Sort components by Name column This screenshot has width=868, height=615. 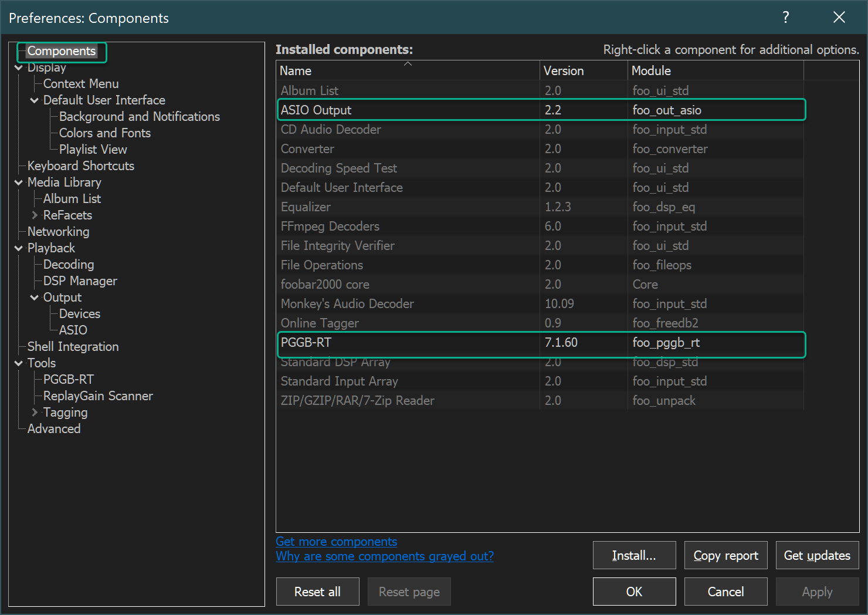pyautogui.click(x=408, y=70)
